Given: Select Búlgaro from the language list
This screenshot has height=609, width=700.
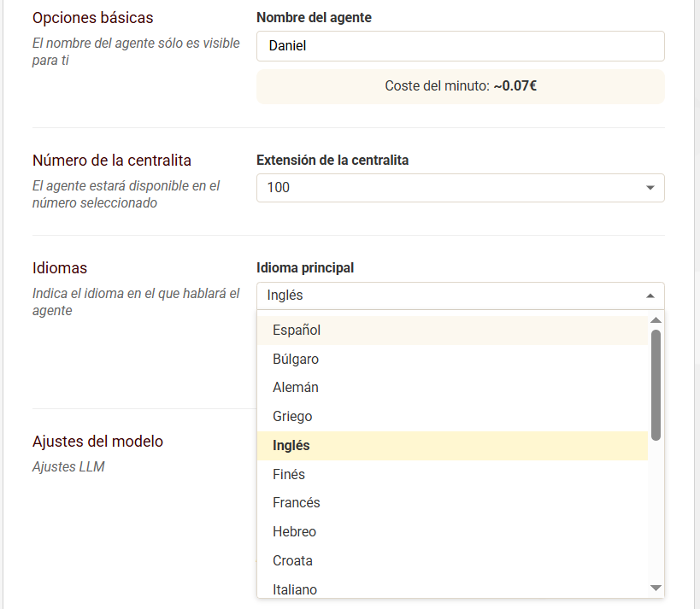Looking at the screenshot, I should point(295,359).
